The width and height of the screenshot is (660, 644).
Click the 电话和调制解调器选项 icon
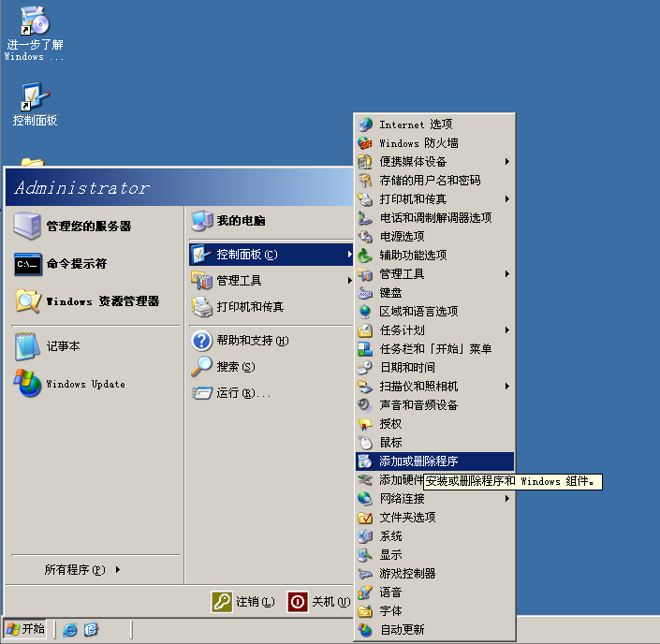pos(365,218)
